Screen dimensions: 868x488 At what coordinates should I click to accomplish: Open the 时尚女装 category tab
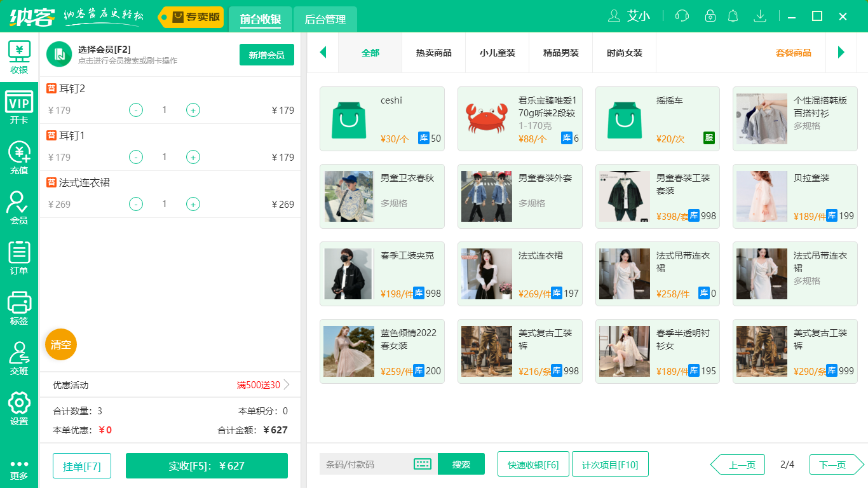click(x=624, y=53)
